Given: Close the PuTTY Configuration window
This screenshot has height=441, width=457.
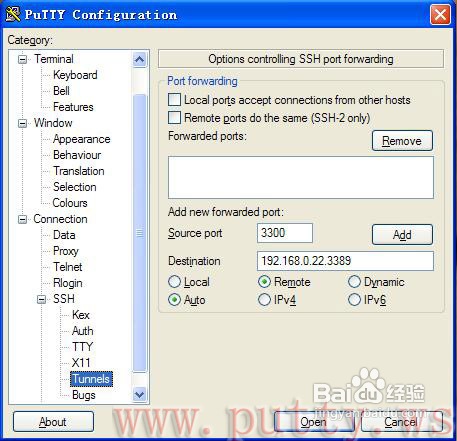Looking at the screenshot, I should (440, 15).
